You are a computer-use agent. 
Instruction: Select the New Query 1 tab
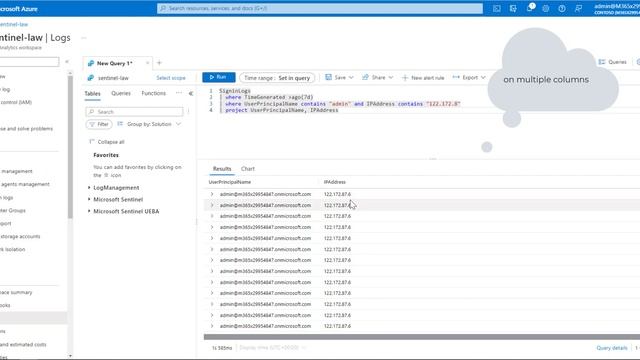(114, 63)
